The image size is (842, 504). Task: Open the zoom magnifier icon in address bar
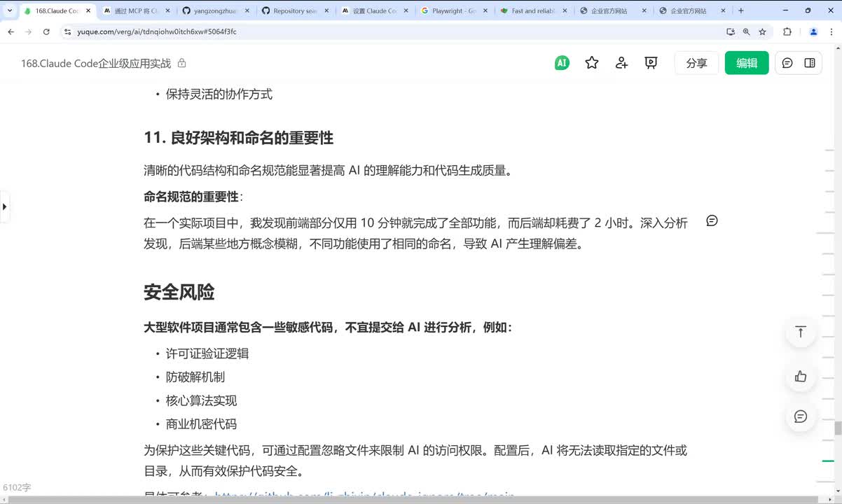746,31
